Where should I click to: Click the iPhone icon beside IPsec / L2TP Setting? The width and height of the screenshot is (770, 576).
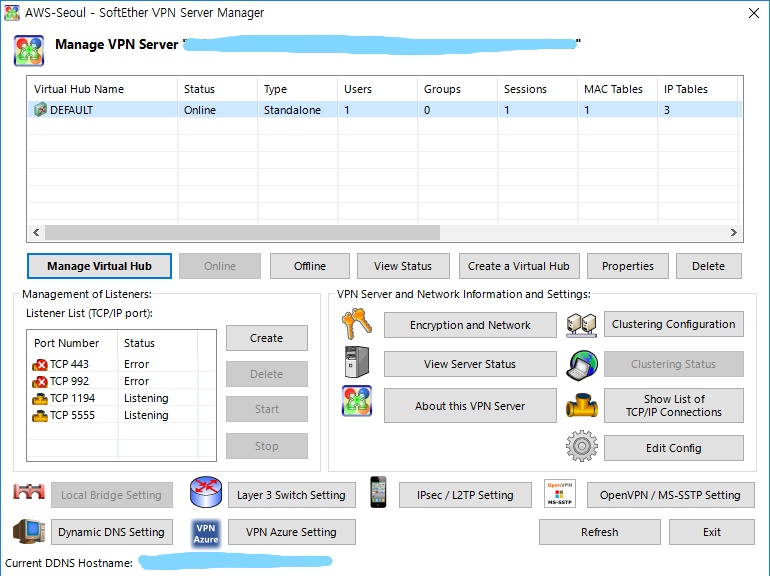pyautogui.click(x=378, y=493)
